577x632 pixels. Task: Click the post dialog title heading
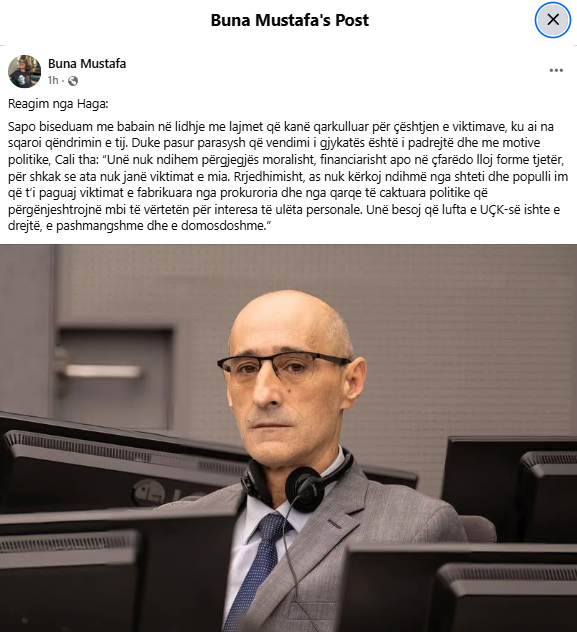pos(289,20)
